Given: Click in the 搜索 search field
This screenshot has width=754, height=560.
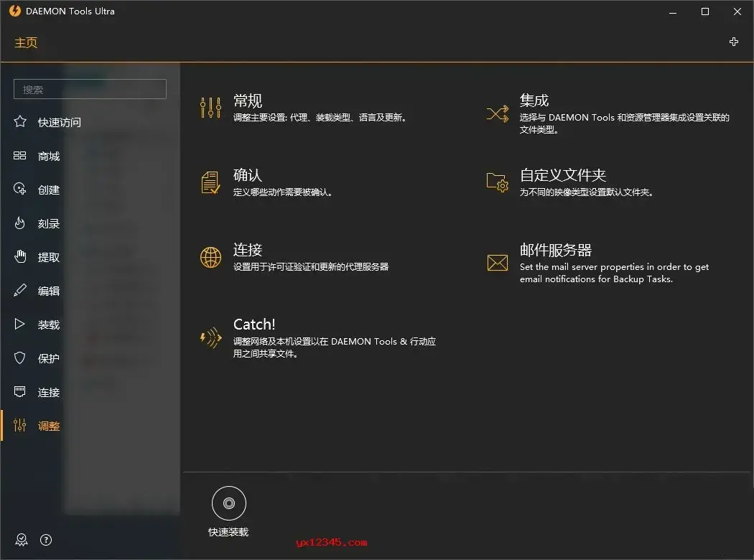Looking at the screenshot, I should pyautogui.click(x=90, y=89).
